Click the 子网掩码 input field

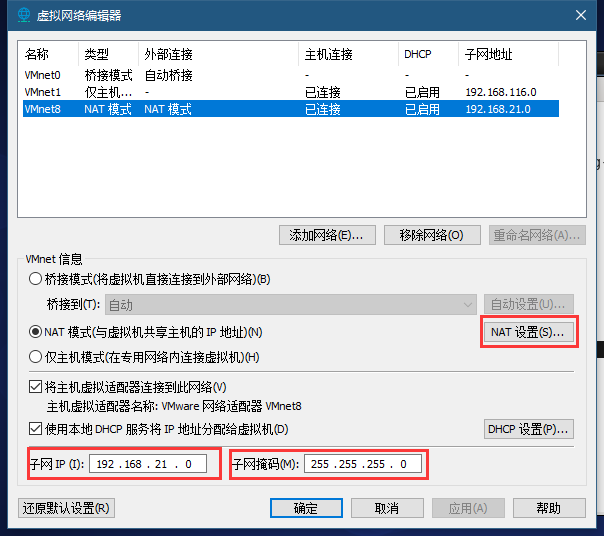(362, 464)
